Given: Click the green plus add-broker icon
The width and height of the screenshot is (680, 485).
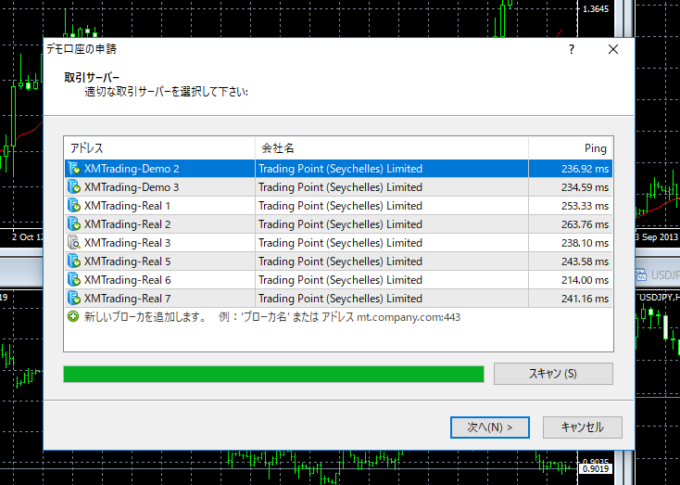Looking at the screenshot, I should [x=73, y=316].
